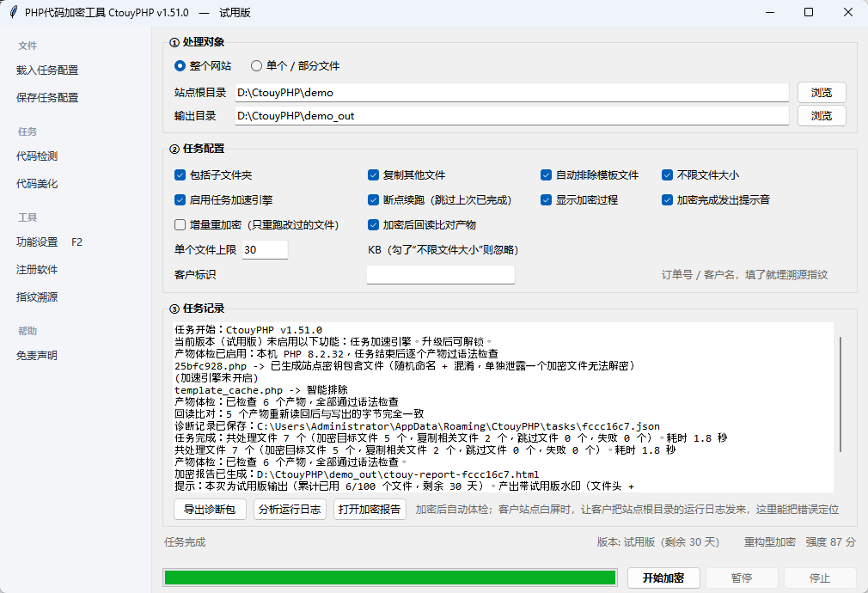This screenshot has height=593, width=868.
Task: Open 功能设置 F2 in sidebar
Action: pyautogui.click(x=49, y=242)
